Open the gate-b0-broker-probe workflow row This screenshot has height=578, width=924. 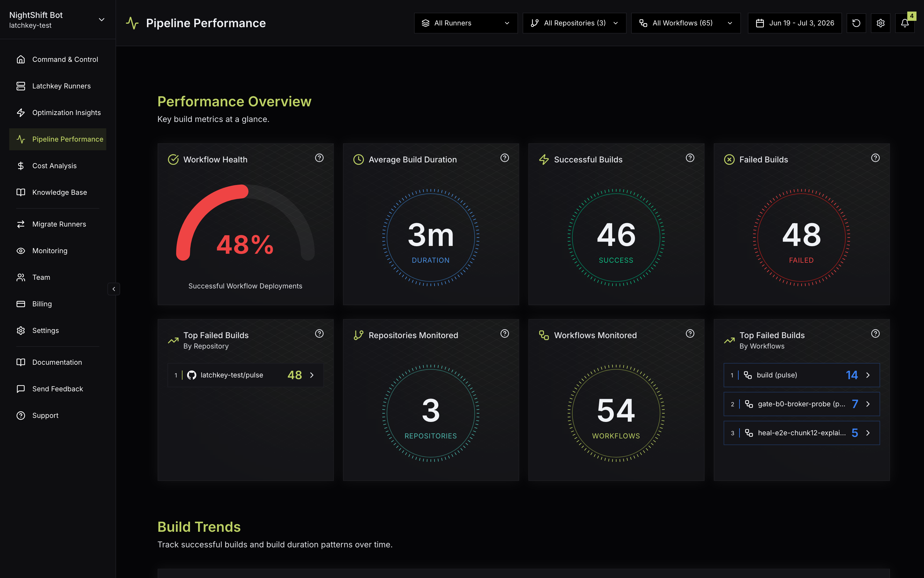(802, 404)
